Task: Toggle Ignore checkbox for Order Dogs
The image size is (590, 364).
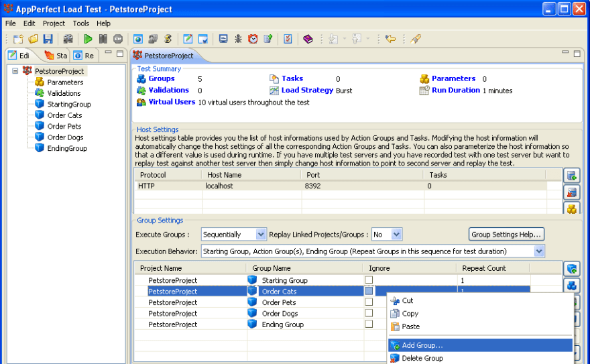Action: pyautogui.click(x=369, y=313)
